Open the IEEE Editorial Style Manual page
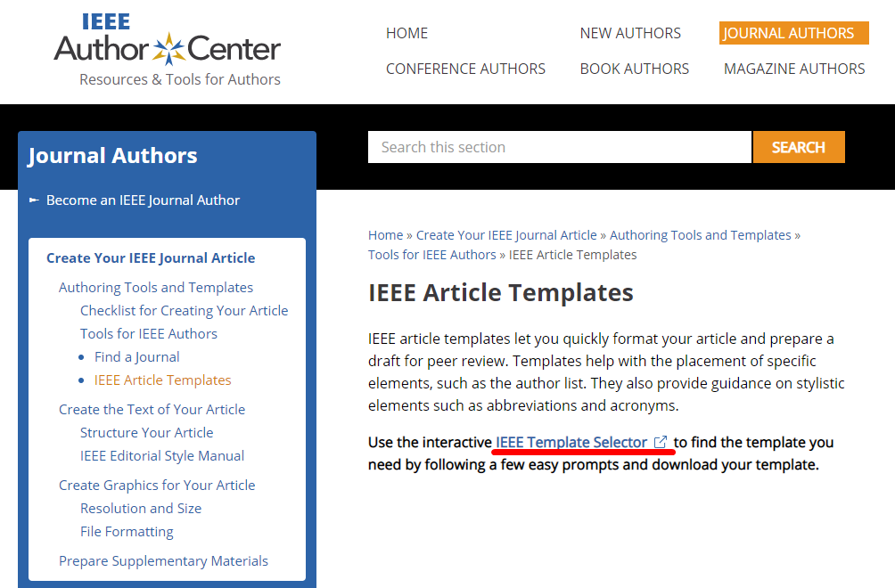The image size is (895, 588). point(161,455)
